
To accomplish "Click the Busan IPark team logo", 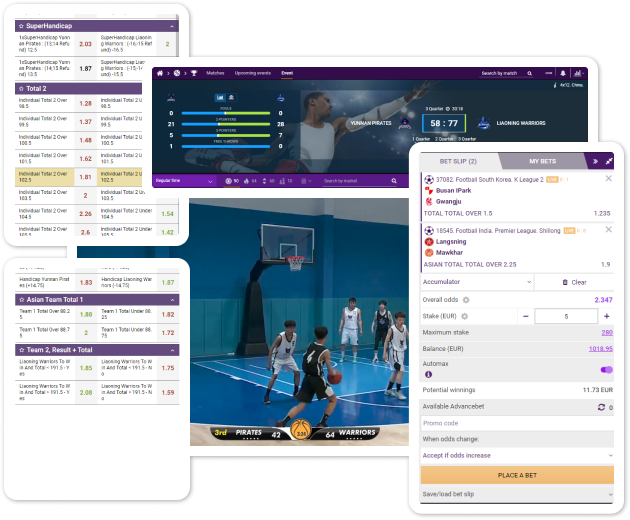I will [429, 190].
